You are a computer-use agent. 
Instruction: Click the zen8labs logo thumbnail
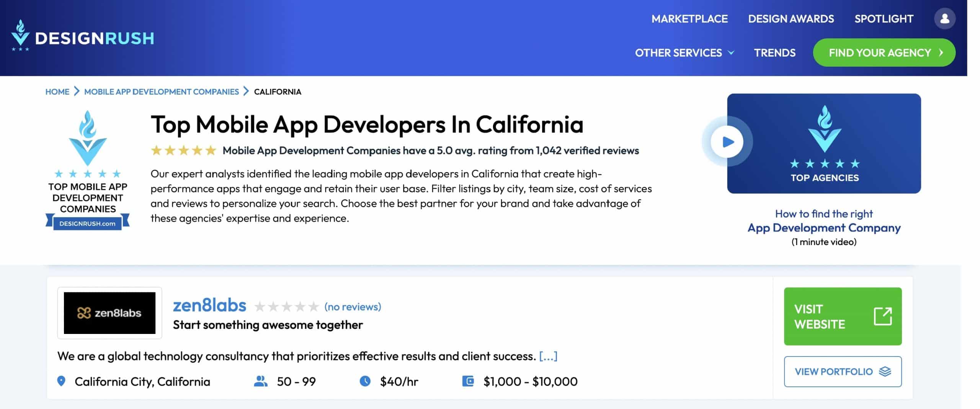(109, 313)
